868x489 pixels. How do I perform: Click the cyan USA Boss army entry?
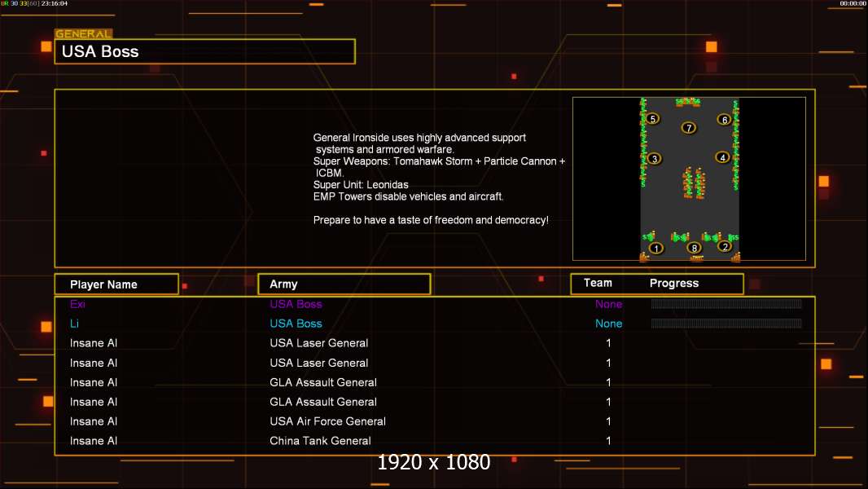pos(296,324)
